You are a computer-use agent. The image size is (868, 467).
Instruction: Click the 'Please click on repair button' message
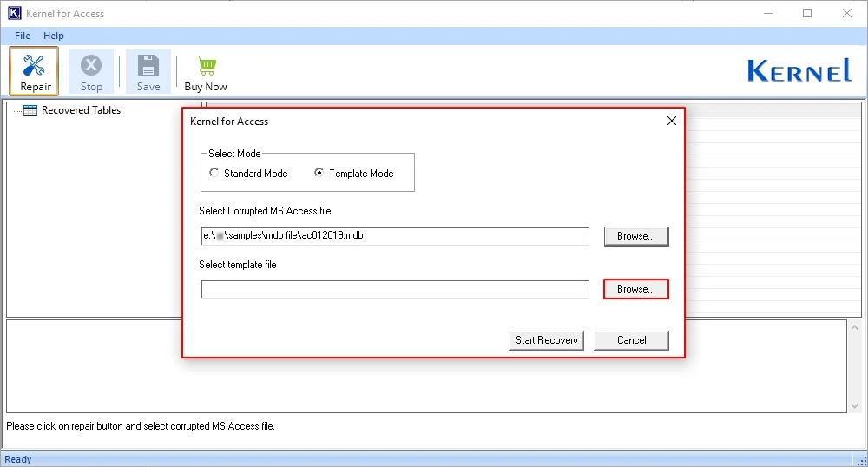[x=141, y=426]
